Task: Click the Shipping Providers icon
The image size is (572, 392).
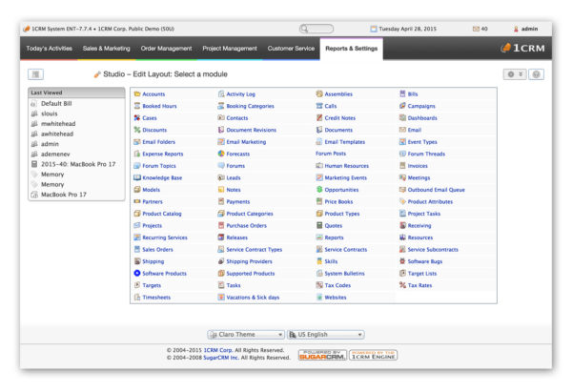Action: tap(221, 261)
